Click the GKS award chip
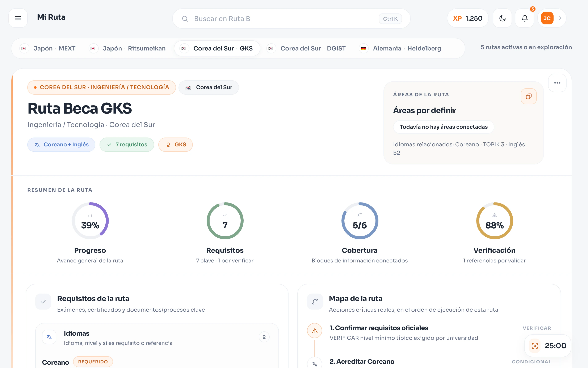Screen dimensions: 588x368 click(175, 145)
